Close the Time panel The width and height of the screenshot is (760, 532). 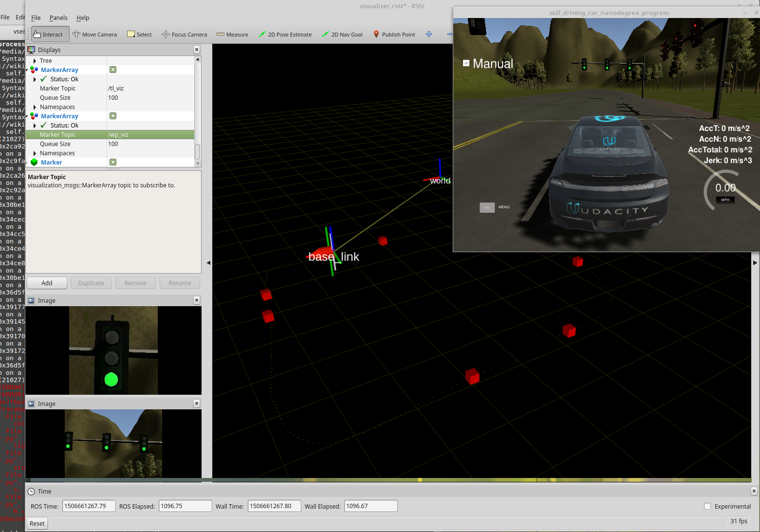coord(754,491)
